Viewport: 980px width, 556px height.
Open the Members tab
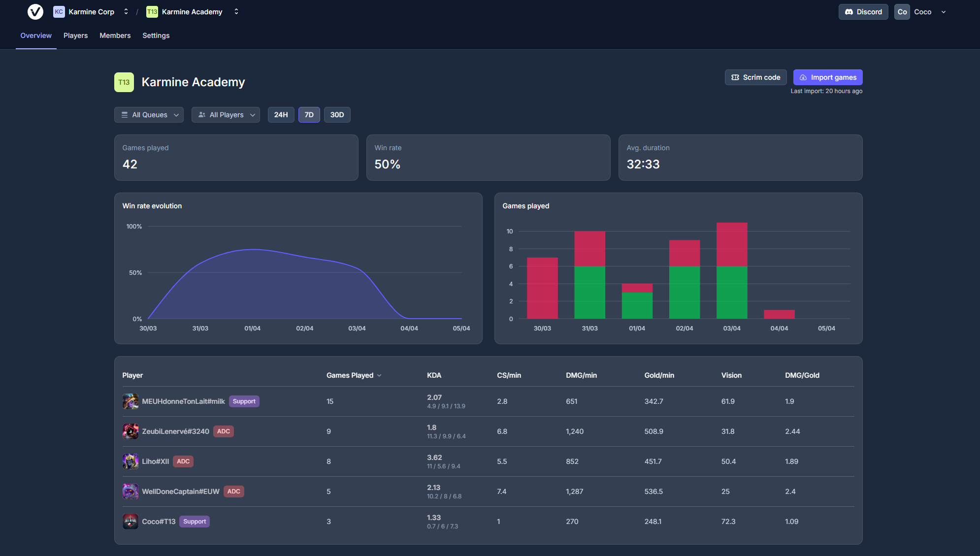point(115,35)
